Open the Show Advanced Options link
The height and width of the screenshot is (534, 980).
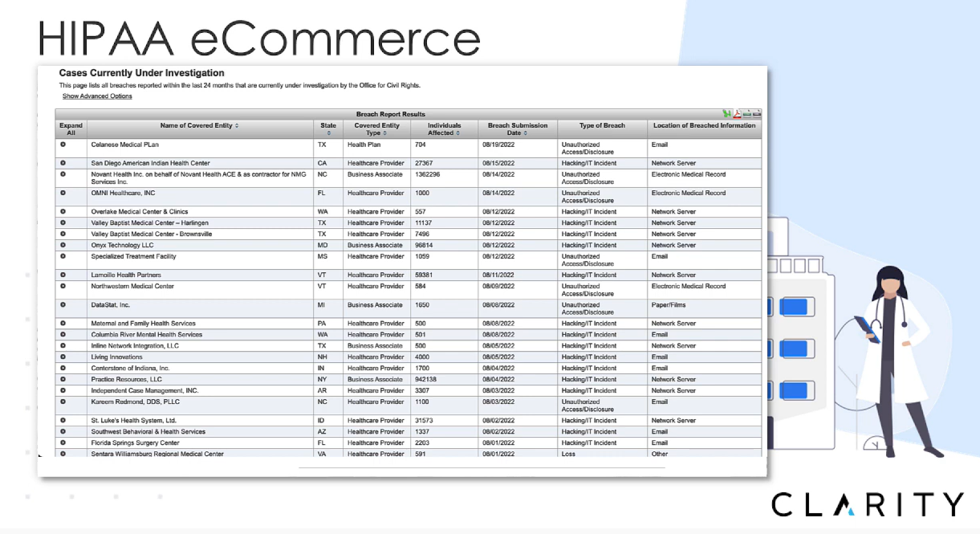tap(97, 96)
